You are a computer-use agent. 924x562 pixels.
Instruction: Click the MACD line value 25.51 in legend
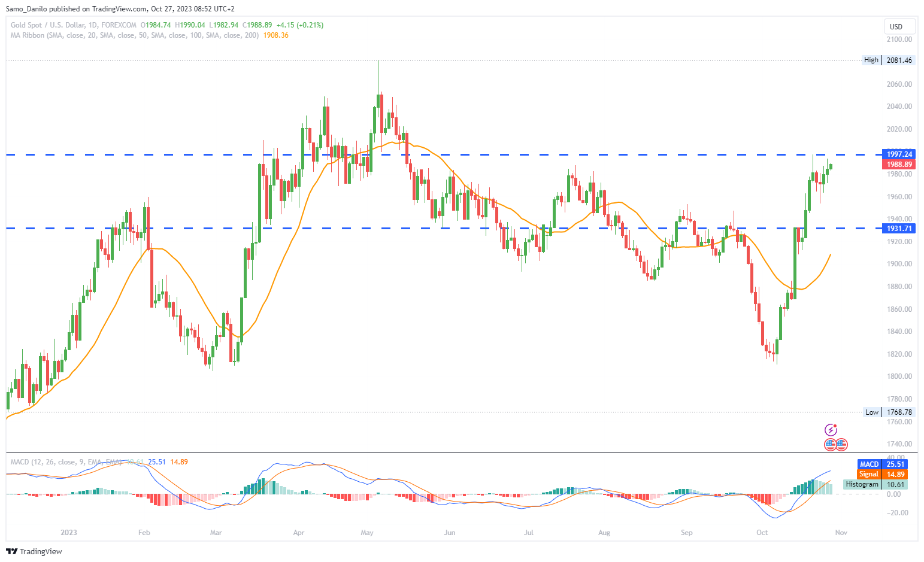coord(157,462)
